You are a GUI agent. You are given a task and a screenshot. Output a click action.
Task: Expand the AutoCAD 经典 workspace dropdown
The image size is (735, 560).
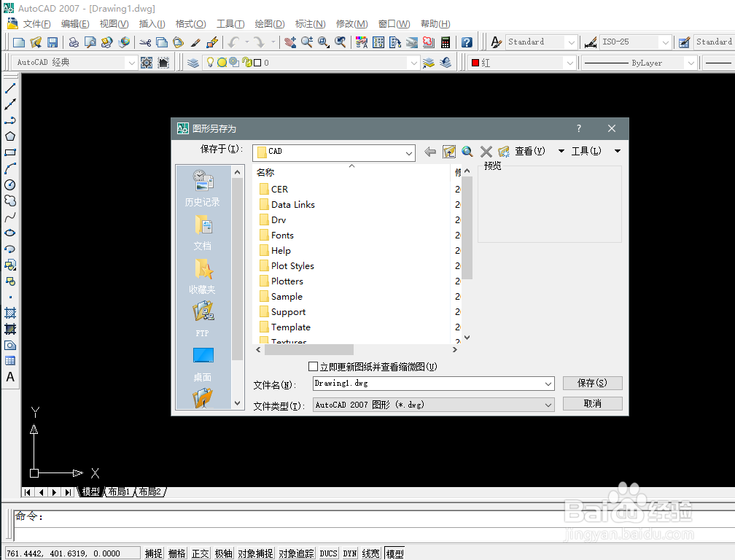tap(131, 63)
